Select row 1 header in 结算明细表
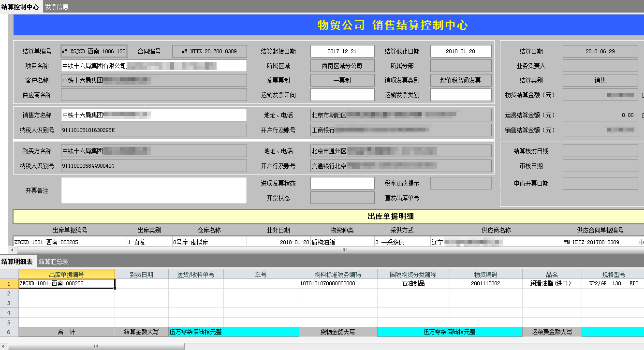644x350 pixels. [9, 284]
